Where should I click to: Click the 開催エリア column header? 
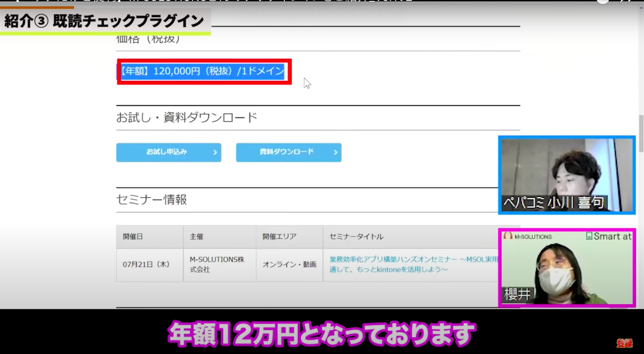(x=280, y=237)
